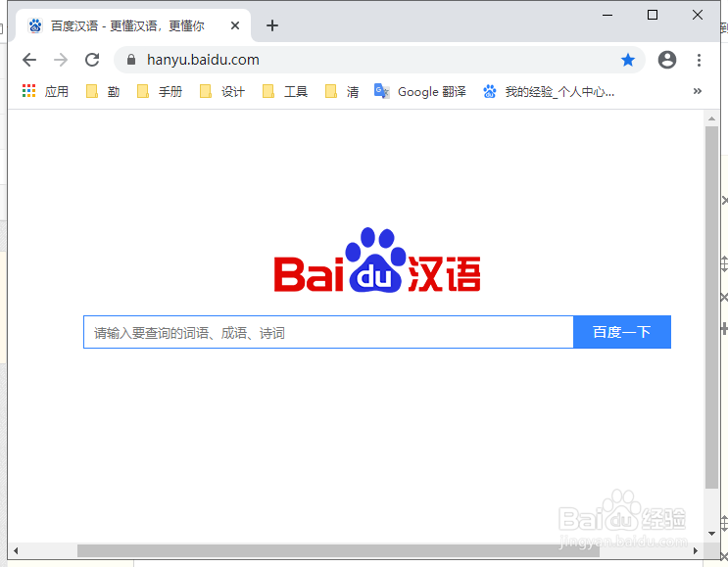Expand hidden bookmarks with the double chevron

pyautogui.click(x=697, y=91)
